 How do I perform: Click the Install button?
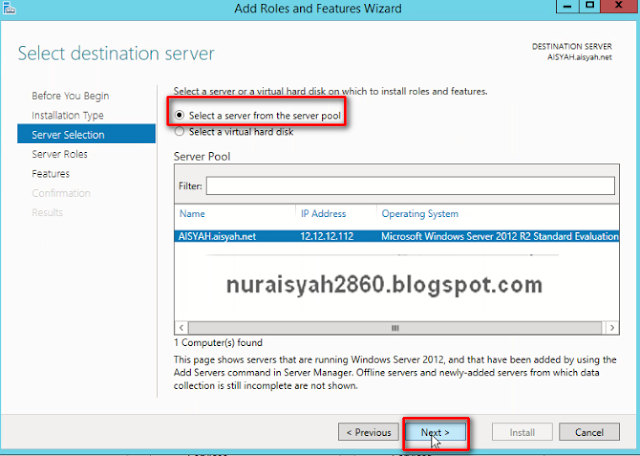click(x=522, y=432)
